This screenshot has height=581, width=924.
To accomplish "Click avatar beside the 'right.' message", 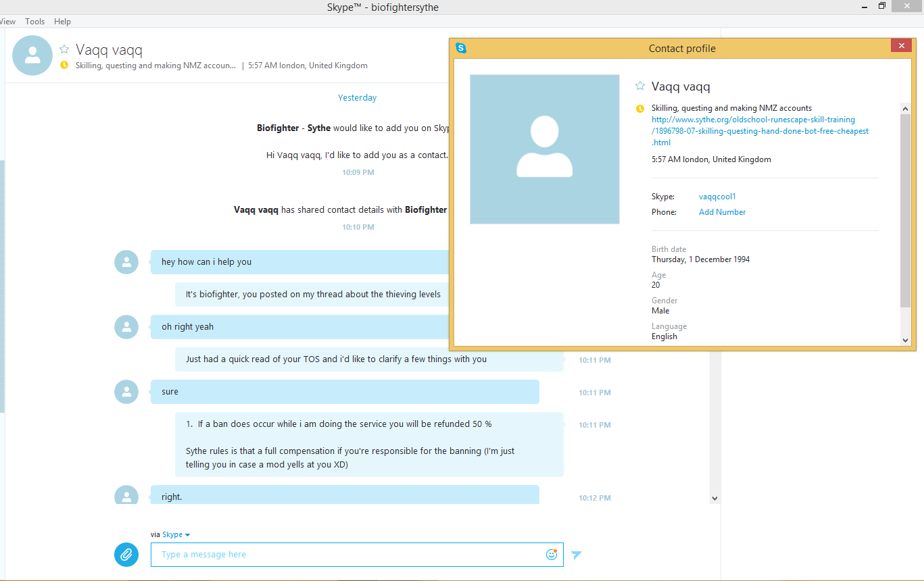I will (x=126, y=495).
